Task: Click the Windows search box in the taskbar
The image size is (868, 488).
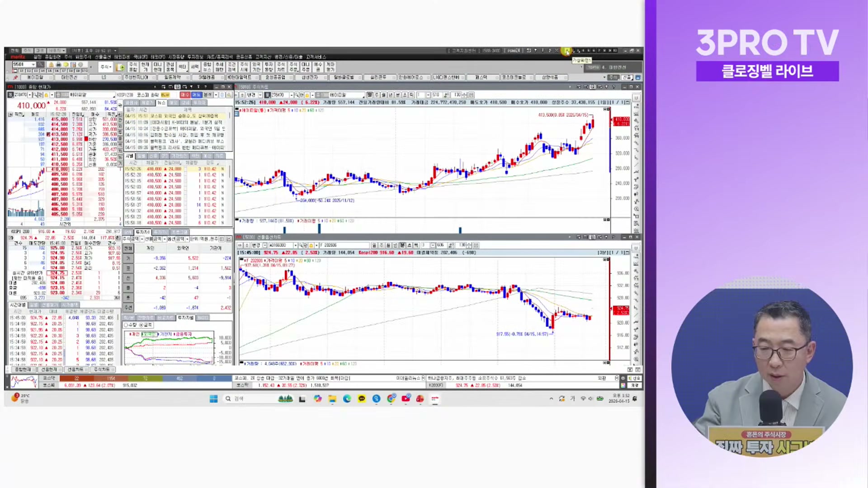Action: (x=251, y=399)
